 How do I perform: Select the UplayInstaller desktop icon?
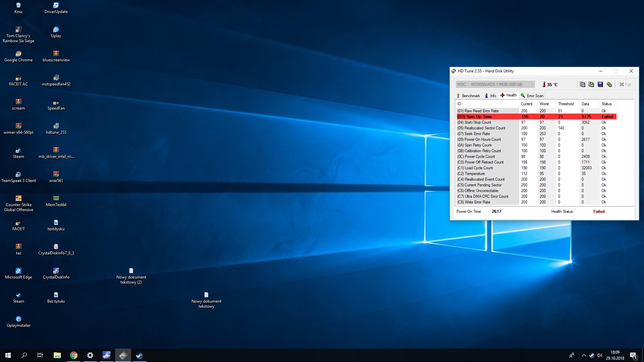[18, 322]
